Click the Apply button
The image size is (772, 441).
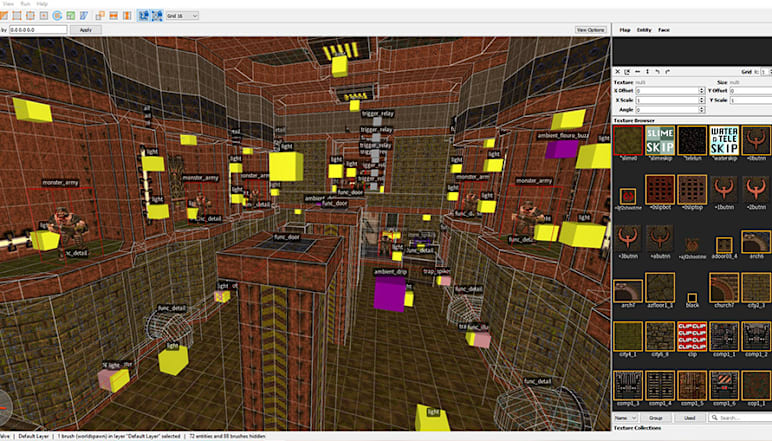point(86,30)
